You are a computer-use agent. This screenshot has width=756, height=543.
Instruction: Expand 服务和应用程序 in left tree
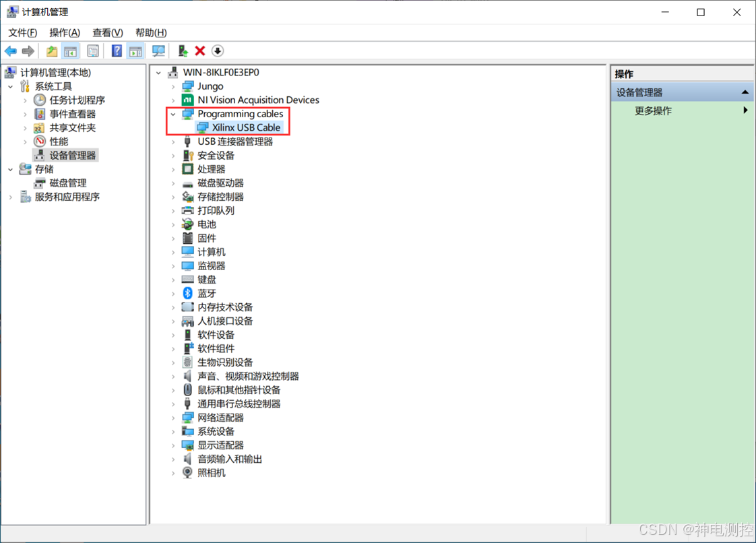click(x=11, y=197)
